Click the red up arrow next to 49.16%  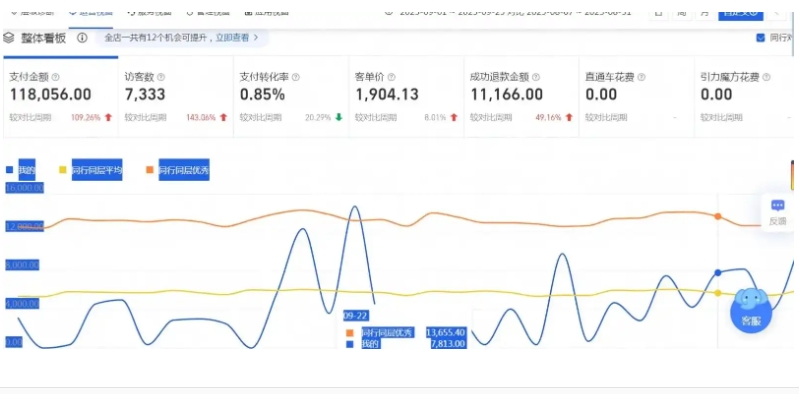click(569, 117)
